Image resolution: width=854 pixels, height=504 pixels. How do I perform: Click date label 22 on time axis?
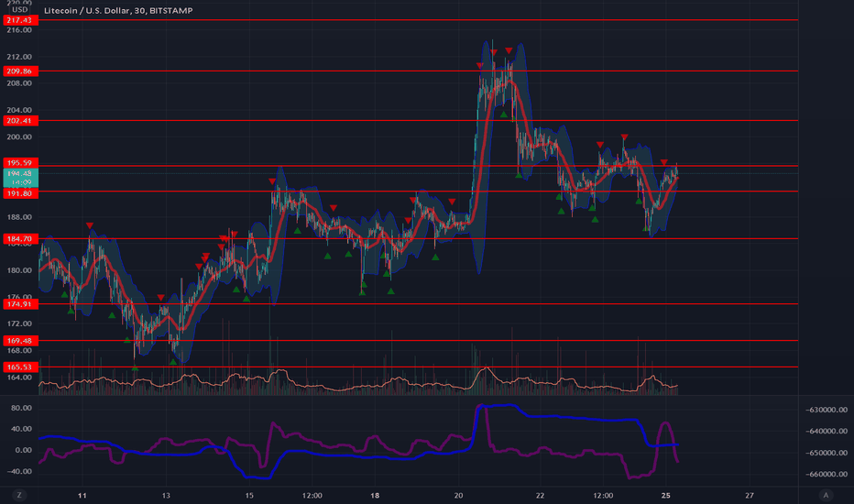tap(540, 495)
